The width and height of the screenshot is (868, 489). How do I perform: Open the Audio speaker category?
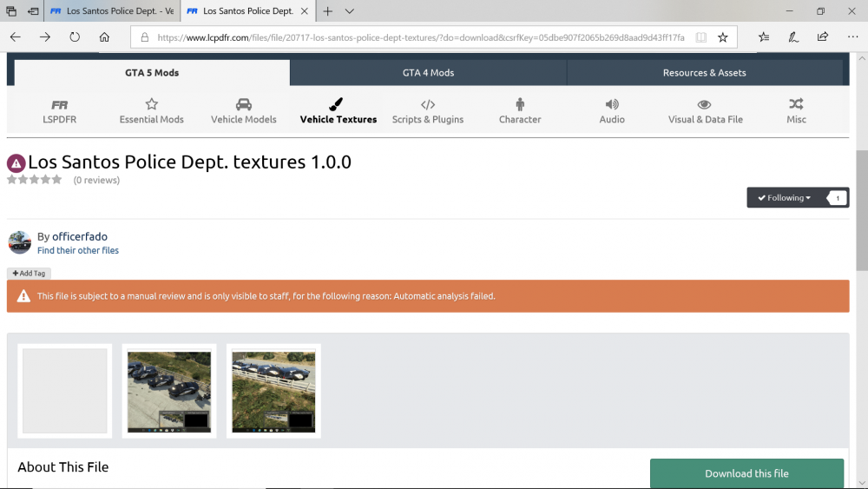(612, 111)
